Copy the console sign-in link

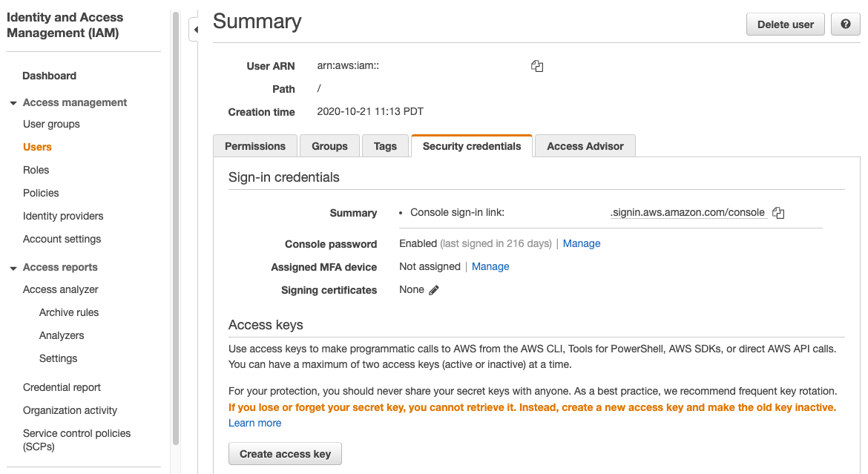(x=778, y=213)
